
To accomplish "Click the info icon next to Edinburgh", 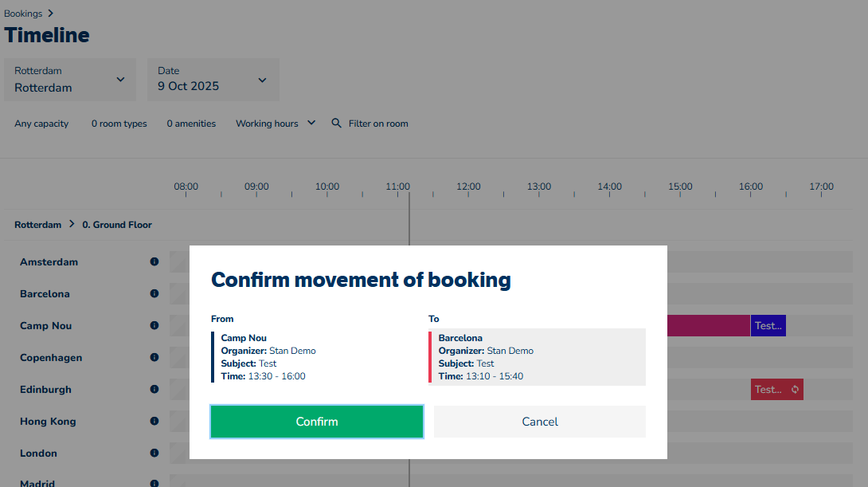I will (154, 389).
